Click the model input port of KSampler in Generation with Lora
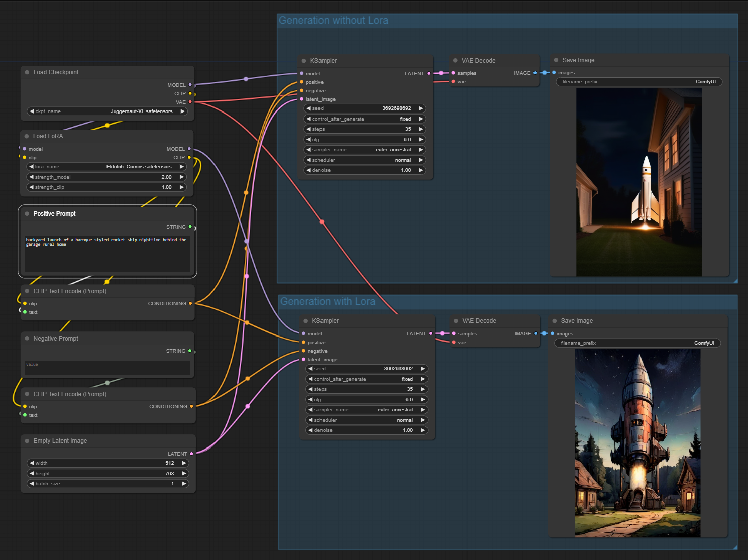Viewport: 748px width, 560px height. [303, 333]
